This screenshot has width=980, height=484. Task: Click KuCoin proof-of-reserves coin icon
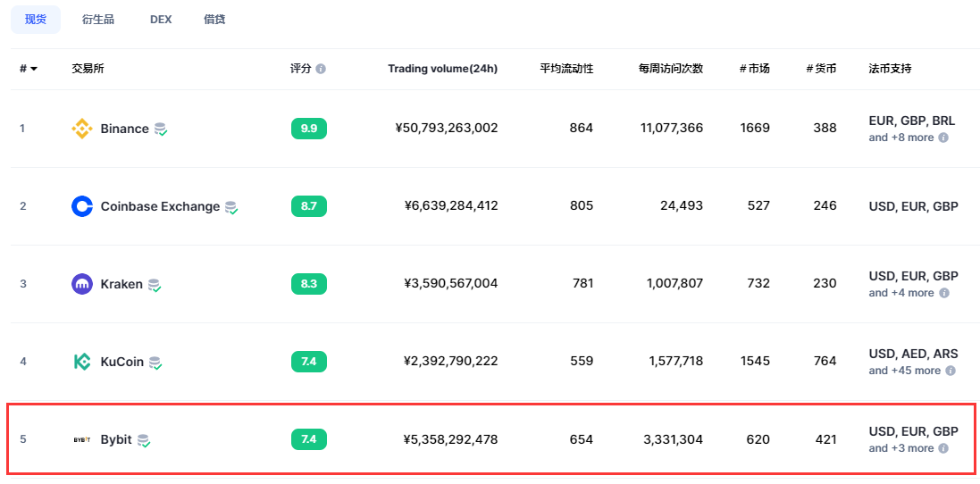point(155,363)
